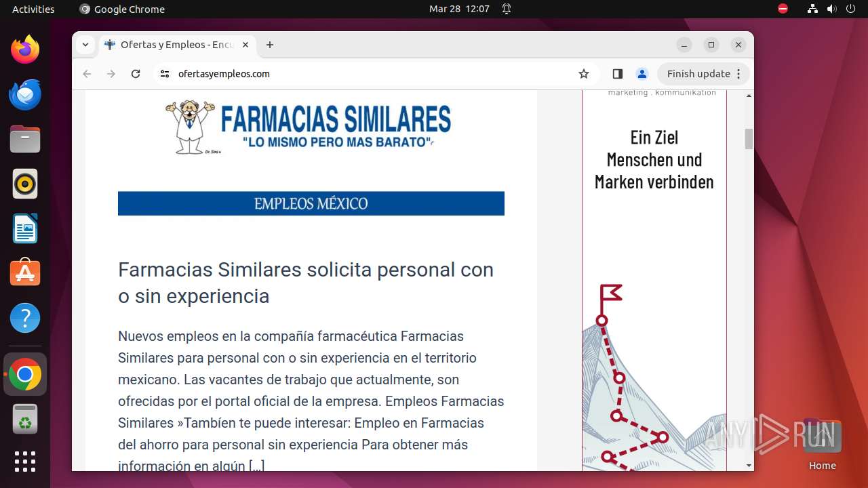Launch LibreOffice Writer from dock
The height and width of the screenshot is (488, 868).
click(25, 228)
